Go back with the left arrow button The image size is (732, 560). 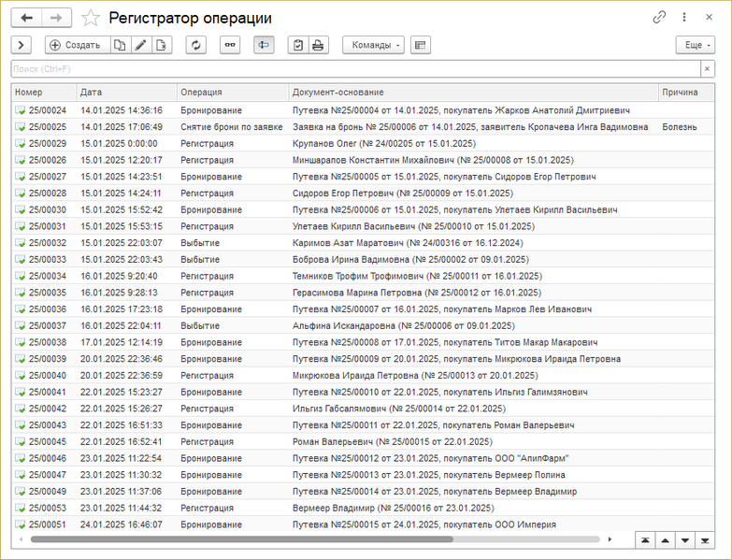[x=26, y=18]
